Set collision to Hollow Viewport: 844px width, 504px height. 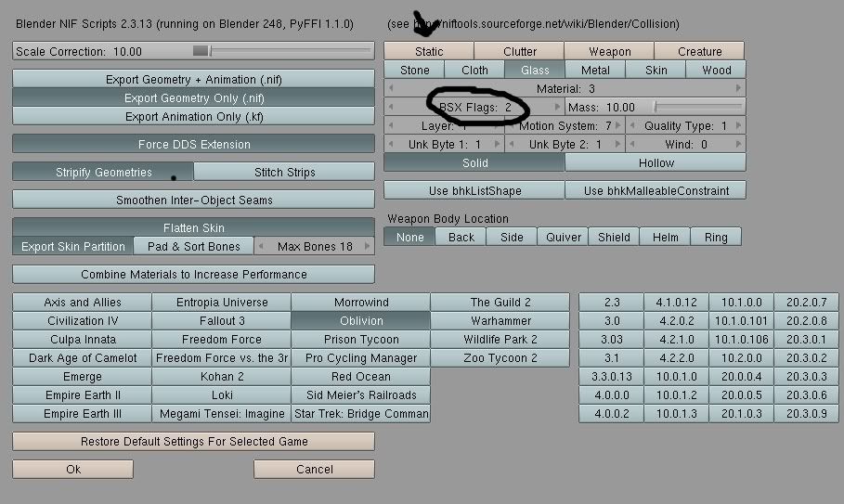(x=656, y=163)
